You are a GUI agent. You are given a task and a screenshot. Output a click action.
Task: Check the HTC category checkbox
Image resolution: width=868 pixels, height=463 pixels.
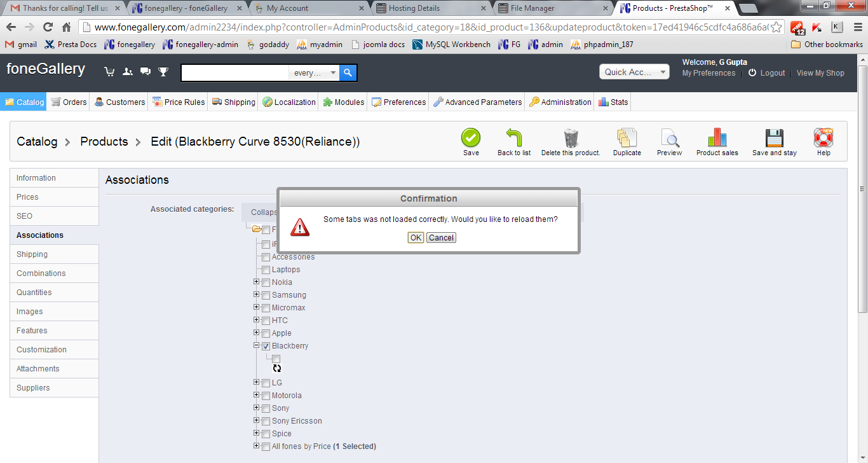click(266, 321)
